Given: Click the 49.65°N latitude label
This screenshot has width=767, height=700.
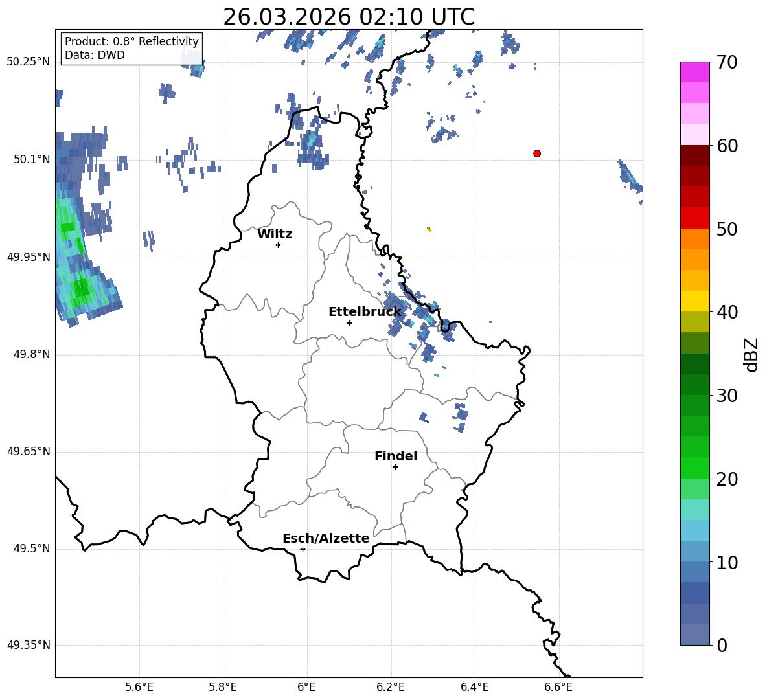Looking at the screenshot, I should click(29, 451).
